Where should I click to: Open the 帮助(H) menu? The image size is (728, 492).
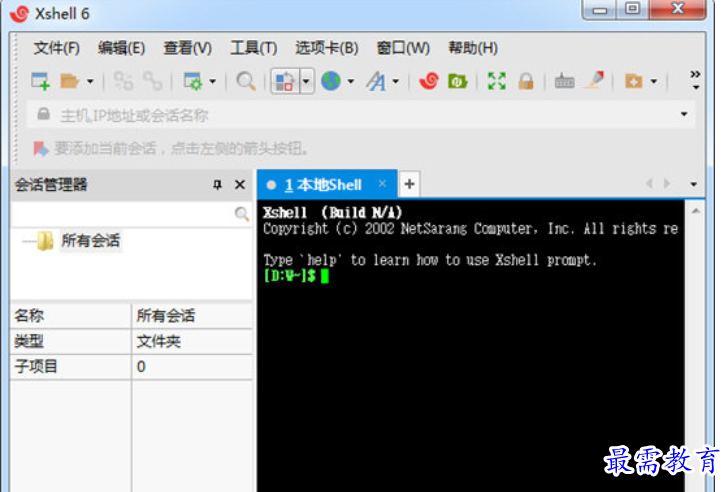click(x=473, y=48)
